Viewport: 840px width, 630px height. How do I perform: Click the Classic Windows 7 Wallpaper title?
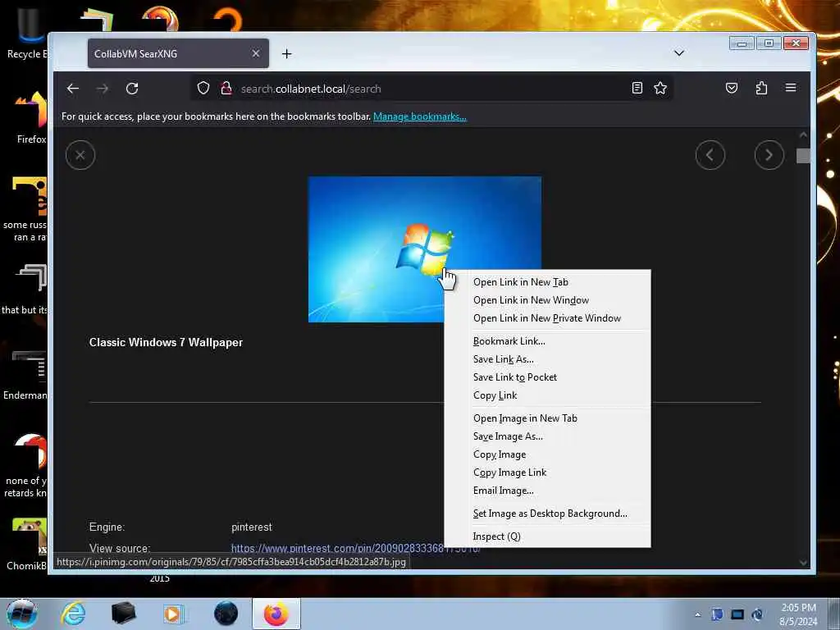[x=166, y=342]
